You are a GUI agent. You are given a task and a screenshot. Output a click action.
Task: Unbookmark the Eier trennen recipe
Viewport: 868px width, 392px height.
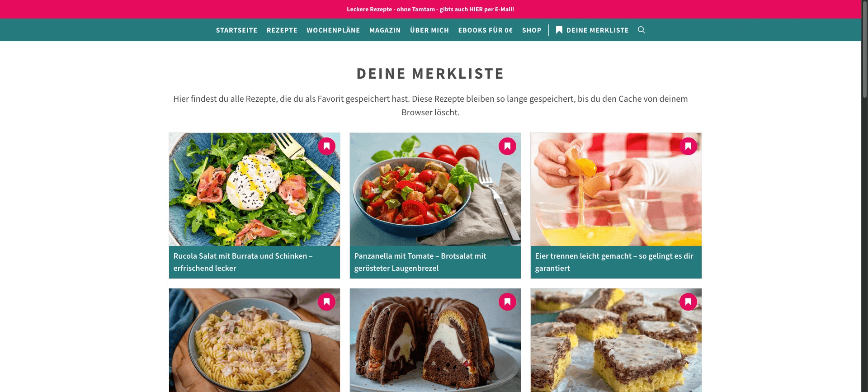688,146
